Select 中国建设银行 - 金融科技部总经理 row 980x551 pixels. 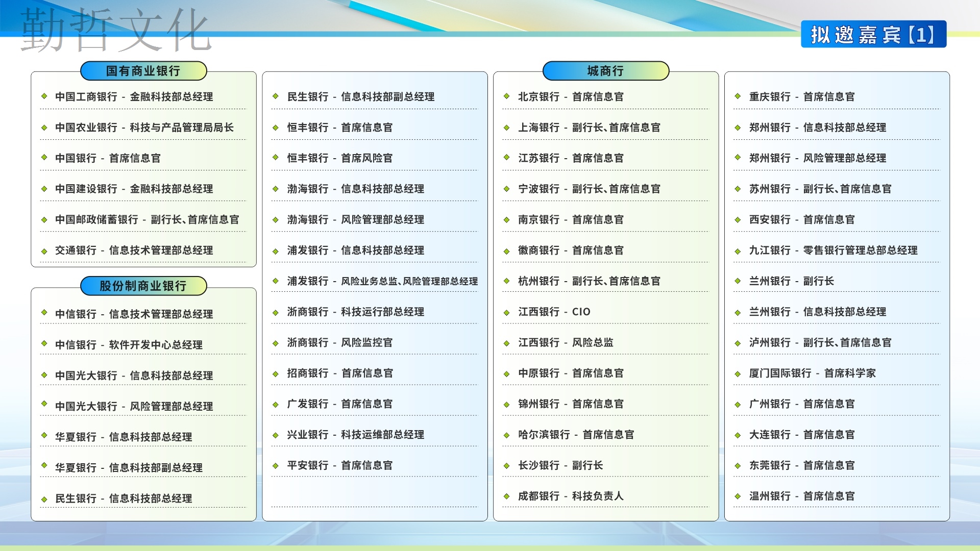tap(143, 189)
